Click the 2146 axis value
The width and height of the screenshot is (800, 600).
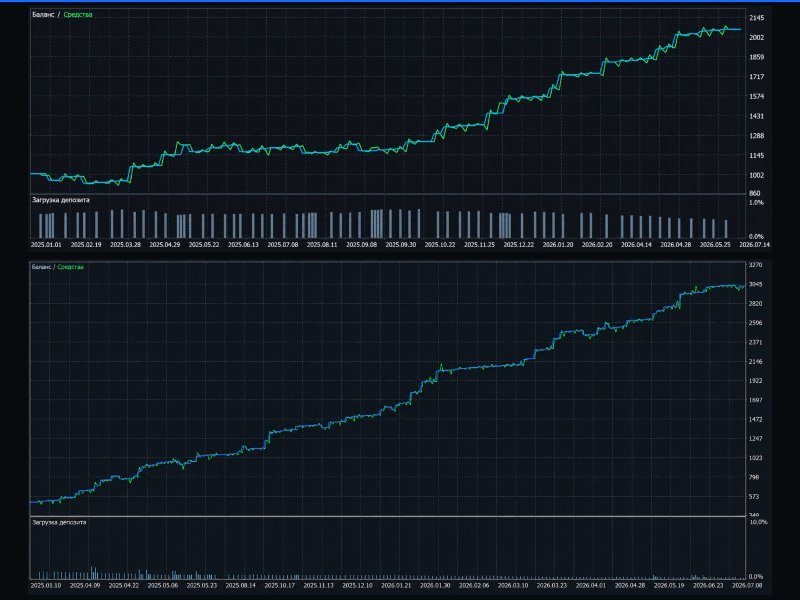[x=756, y=362]
